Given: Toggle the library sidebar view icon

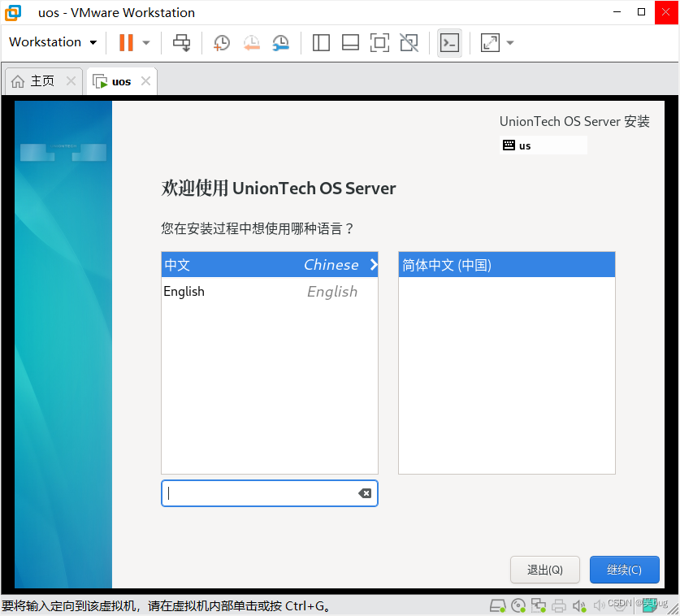Looking at the screenshot, I should tap(321, 42).
